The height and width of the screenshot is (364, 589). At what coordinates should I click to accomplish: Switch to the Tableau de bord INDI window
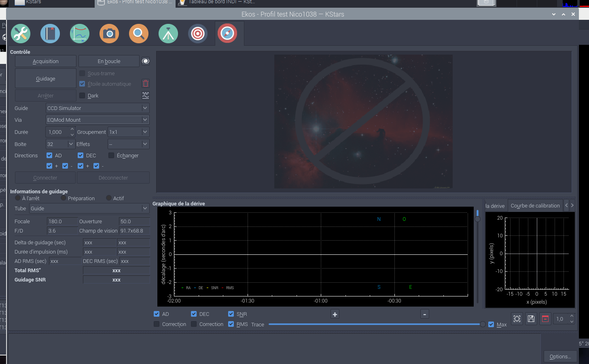220,2
